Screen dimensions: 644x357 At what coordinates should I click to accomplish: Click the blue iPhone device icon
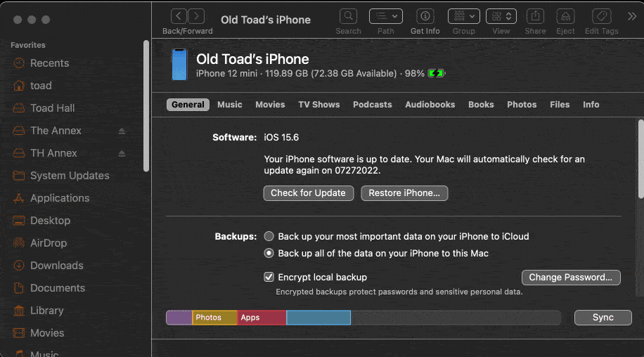179,65
